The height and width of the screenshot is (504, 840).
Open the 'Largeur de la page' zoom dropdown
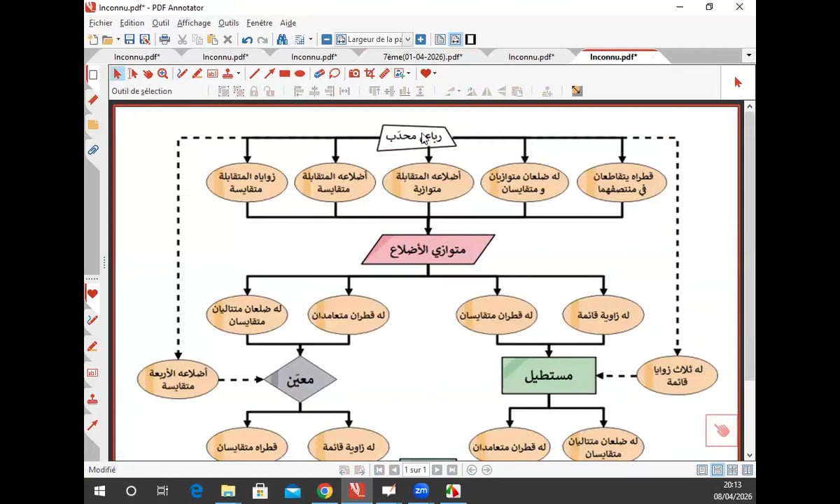(x=407, y=40)
